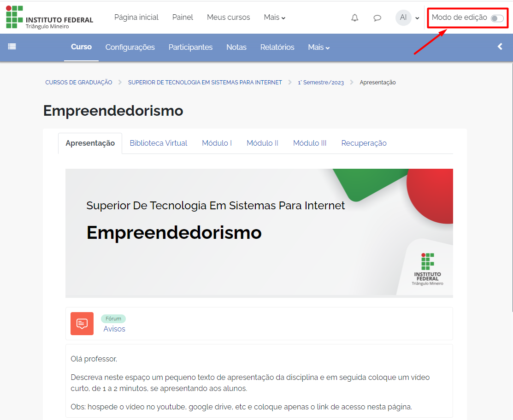Open the messages chat bubble icon

[377, 18]
